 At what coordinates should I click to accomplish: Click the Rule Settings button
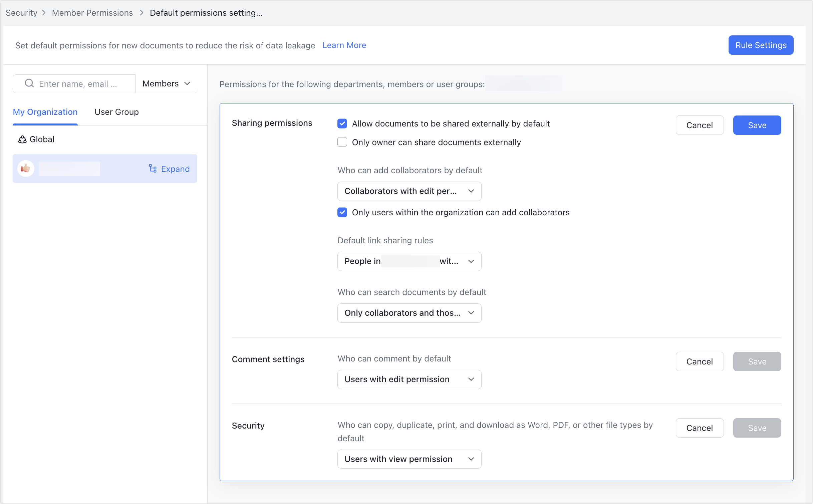(x=761, y=45)
